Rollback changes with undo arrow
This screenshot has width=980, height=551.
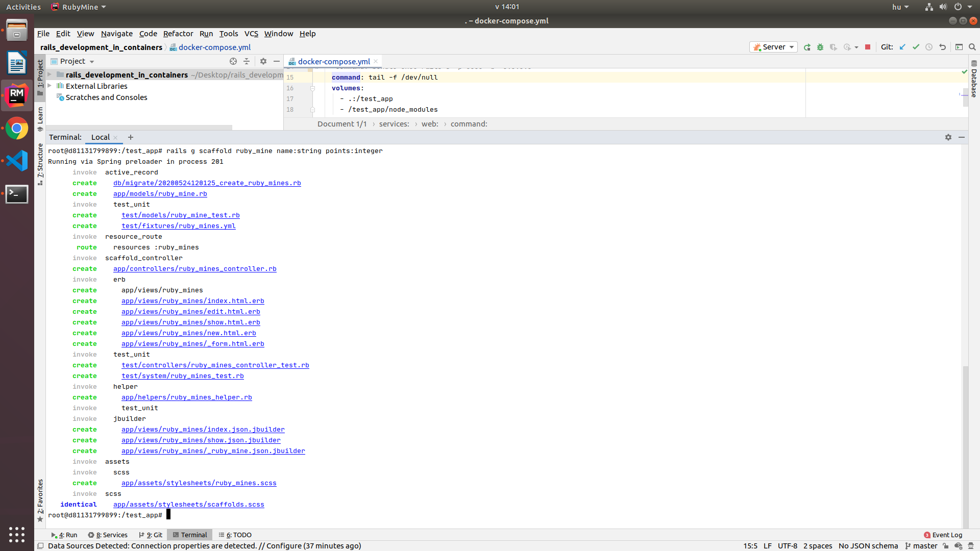tap(943, 47)
